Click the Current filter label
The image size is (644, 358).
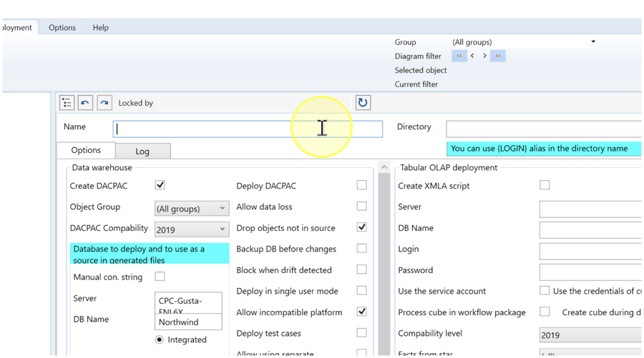[x=416, y=84]
